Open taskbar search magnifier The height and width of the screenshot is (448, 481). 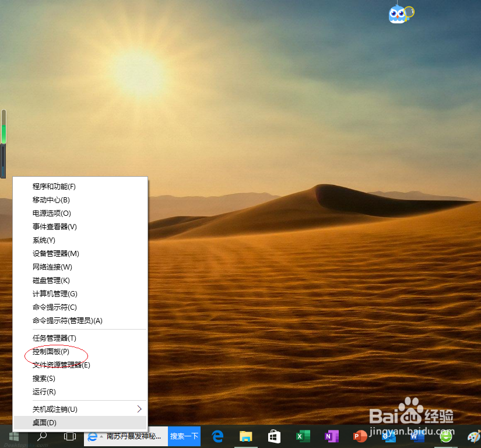42,436
